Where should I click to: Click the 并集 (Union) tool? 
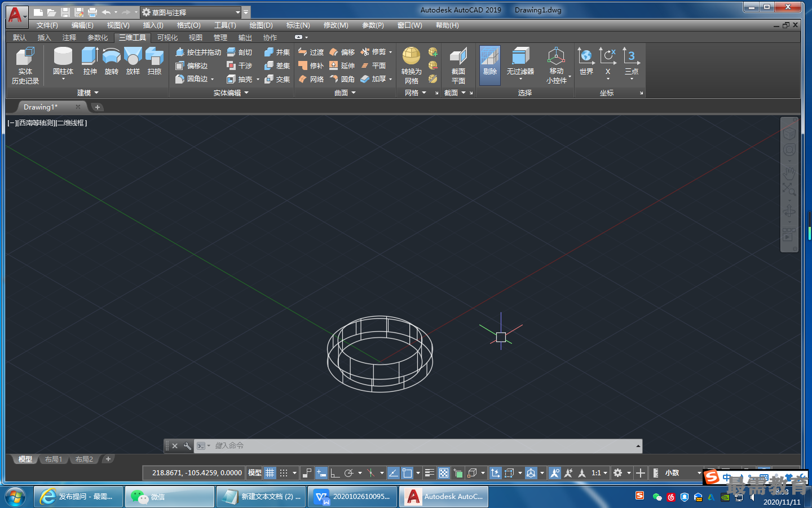277,52
